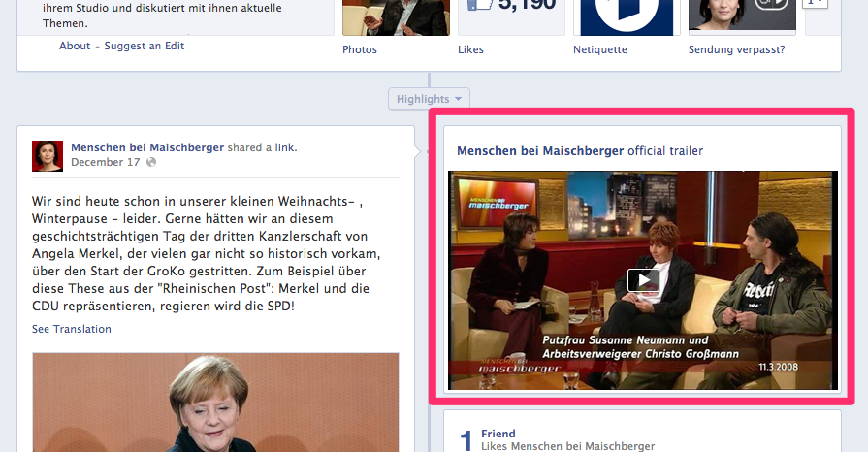Image resolution: width=868 pixels, height=452 pixels.
Task: Open the Netiquette tab label
Action: 600,49
